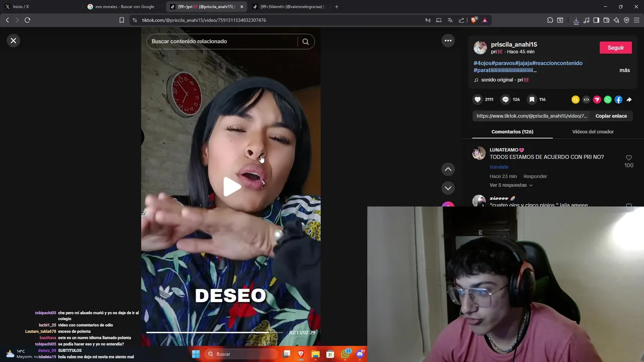Open comments with the speech bubble icon
644x362 pixels.
[506, 100]
